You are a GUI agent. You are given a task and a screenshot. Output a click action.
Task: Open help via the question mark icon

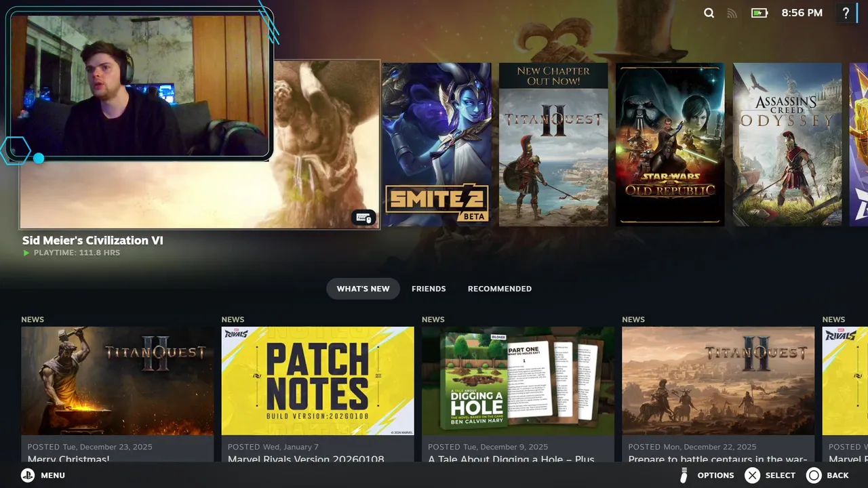click(x=846, y=13)
